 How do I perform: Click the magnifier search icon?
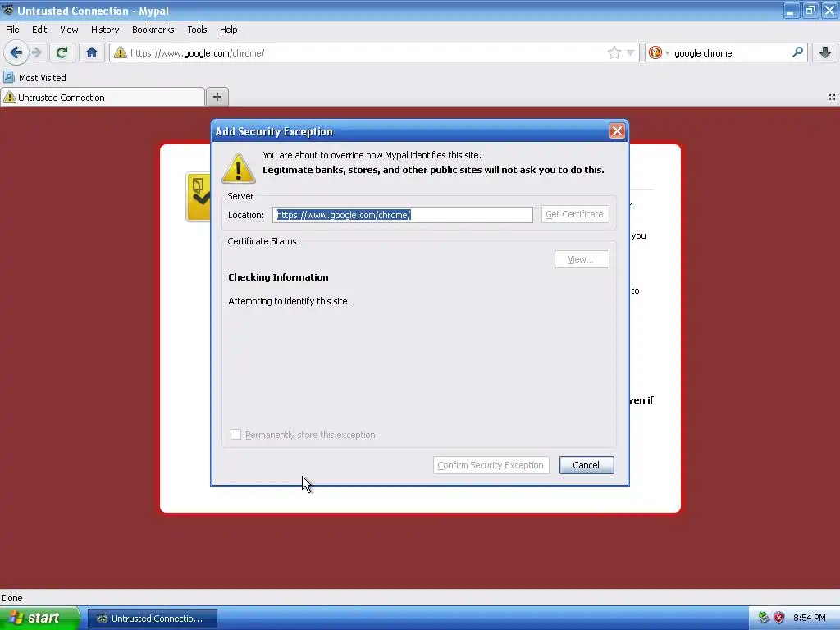point(797,52)
